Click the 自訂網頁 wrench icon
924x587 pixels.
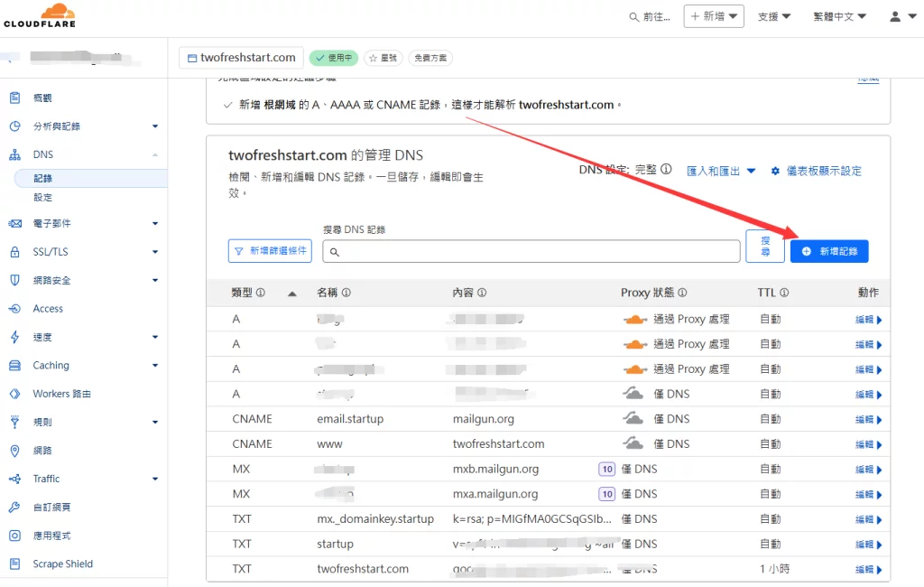(14, 507)
